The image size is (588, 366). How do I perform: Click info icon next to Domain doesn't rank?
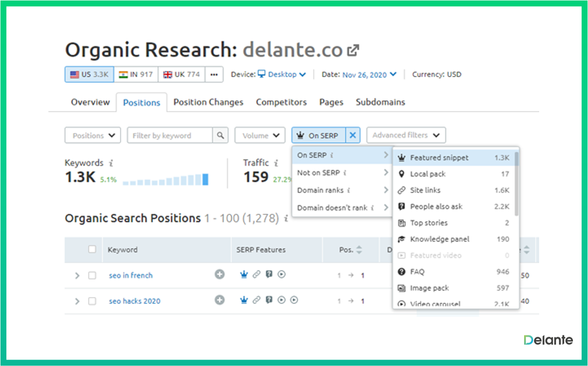coord(372,207)
